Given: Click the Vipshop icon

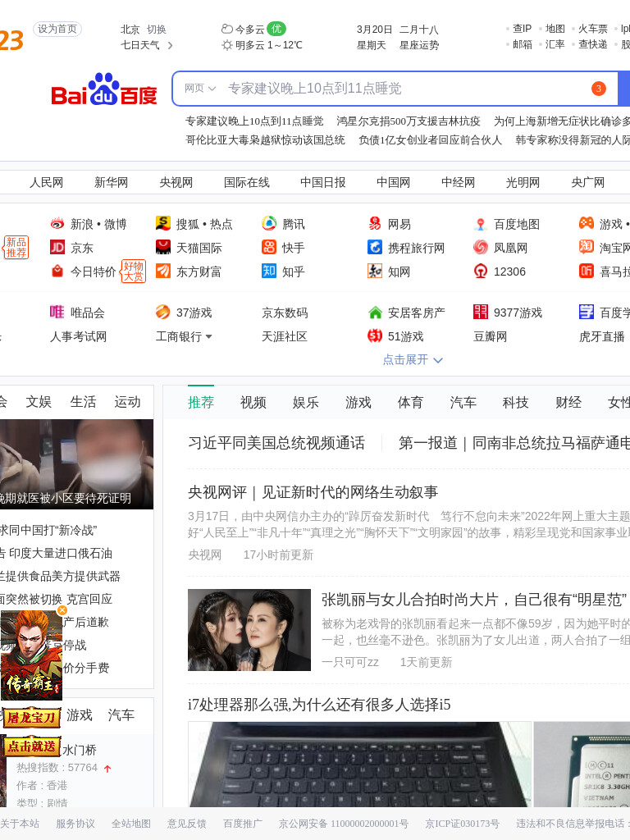Looking at the screenshot, I should tap(57, 312).
